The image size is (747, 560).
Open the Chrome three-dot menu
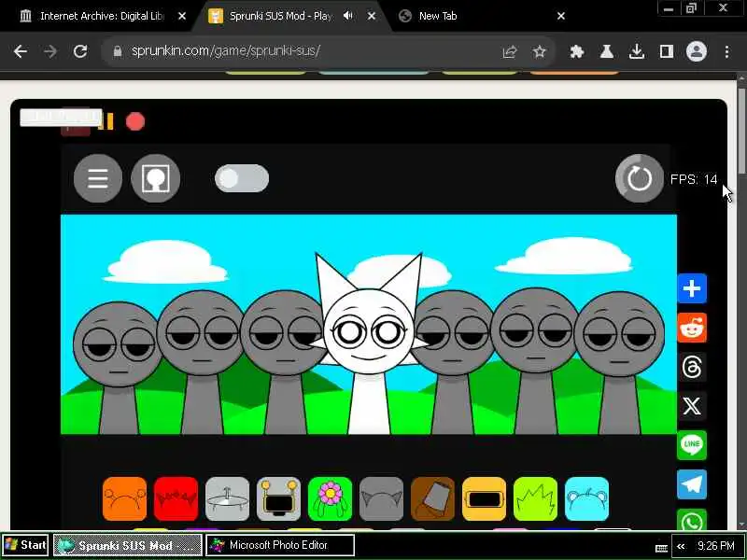(x=727, y=51)
